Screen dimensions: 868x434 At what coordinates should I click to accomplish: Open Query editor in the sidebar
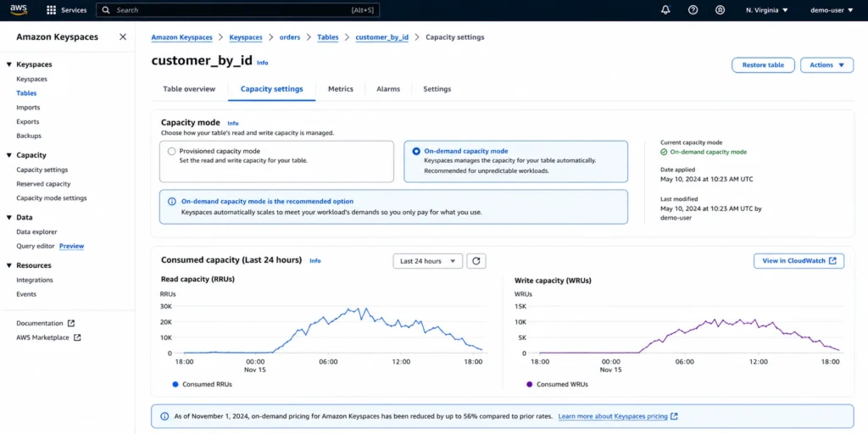pyautogui.click(x=36, y=246)
